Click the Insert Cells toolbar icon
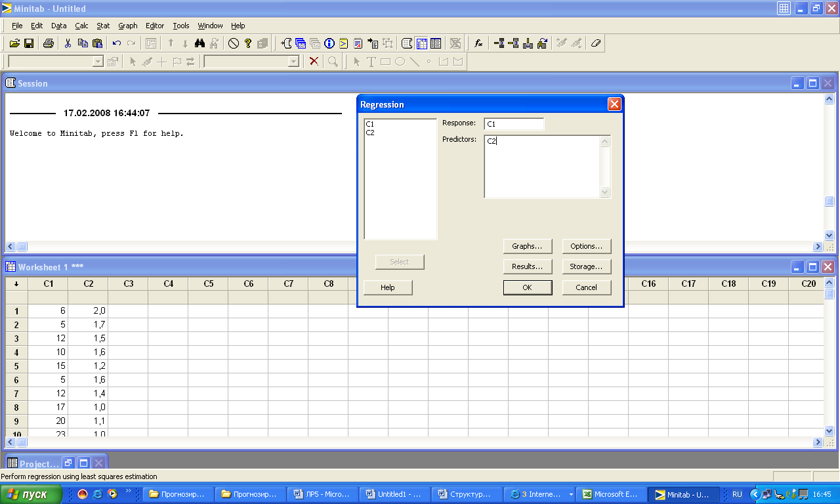The height and width of the screenshot is (504, 840). point(499,43)
